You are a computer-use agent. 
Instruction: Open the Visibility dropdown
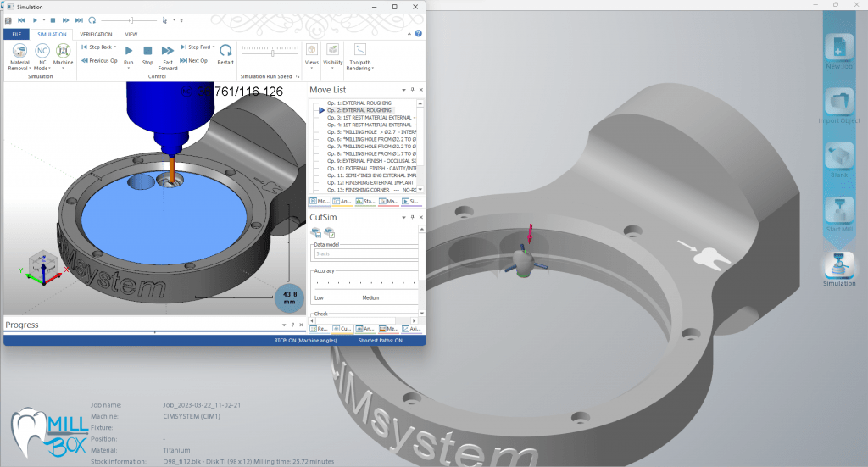(x=332, y=56)
